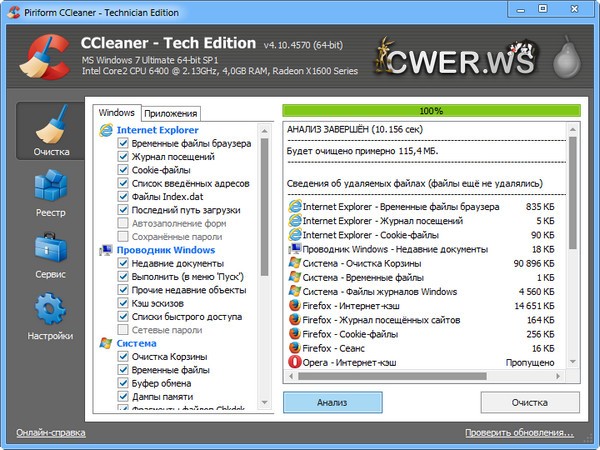Open the Сервис tools section
The width and height of the screenshot is (600, 450).
point(51,255)
